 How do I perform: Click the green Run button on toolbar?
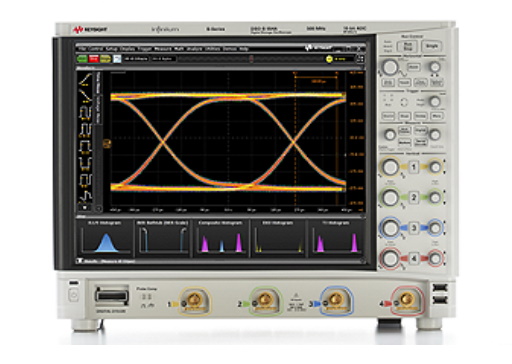coord(82,59)
